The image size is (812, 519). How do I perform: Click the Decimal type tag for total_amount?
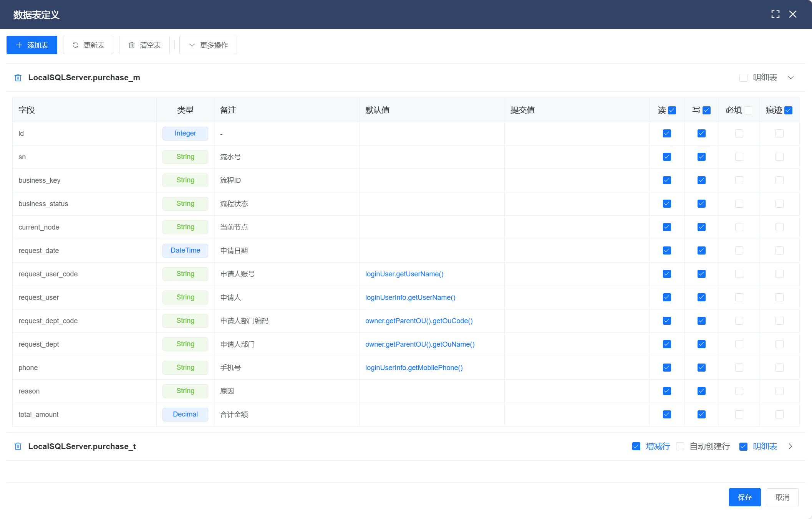(x=185, y=415)
